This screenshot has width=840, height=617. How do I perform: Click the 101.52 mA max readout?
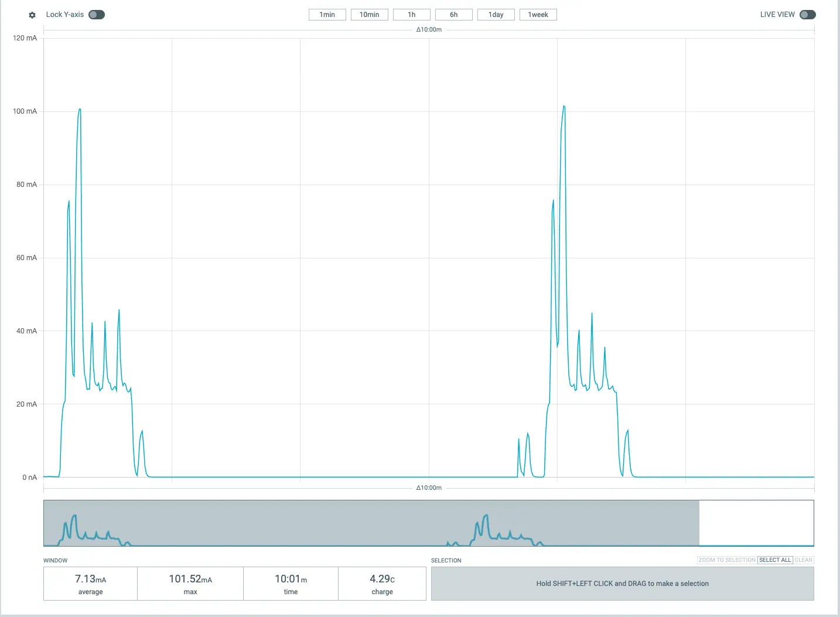tap(190, 584)
